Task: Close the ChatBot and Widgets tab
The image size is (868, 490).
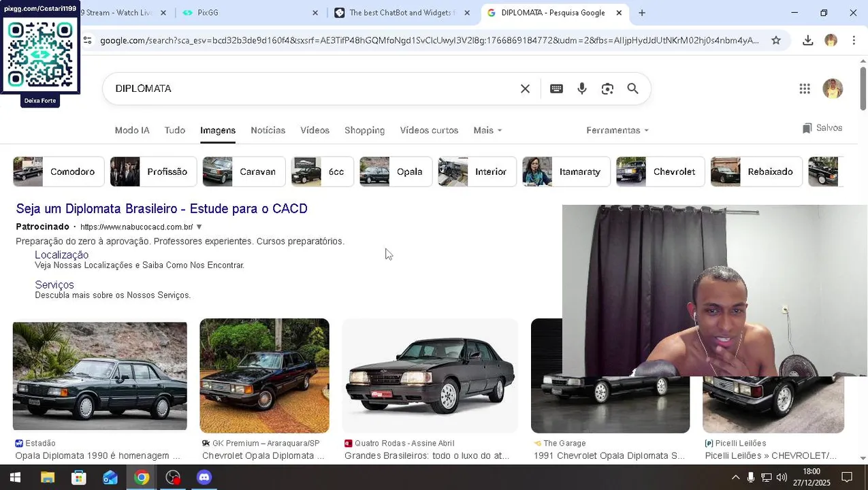Action: point(467,12)
